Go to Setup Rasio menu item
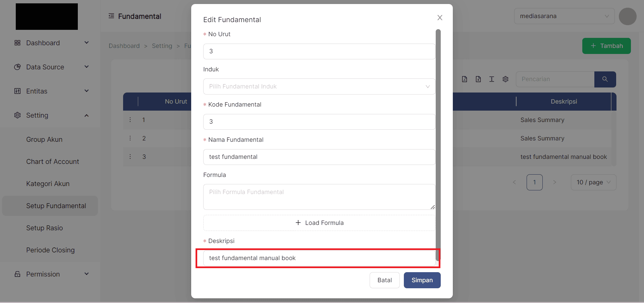 [x=45, y=228]
